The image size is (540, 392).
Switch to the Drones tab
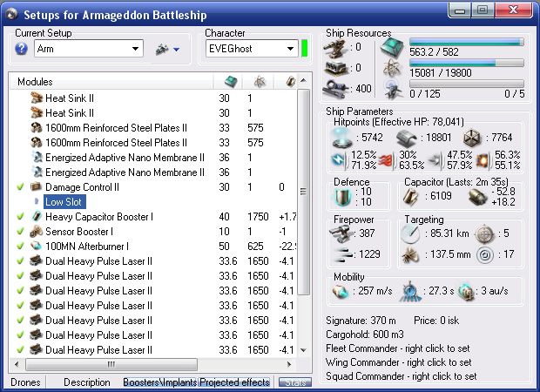click(x=25, y=382)
